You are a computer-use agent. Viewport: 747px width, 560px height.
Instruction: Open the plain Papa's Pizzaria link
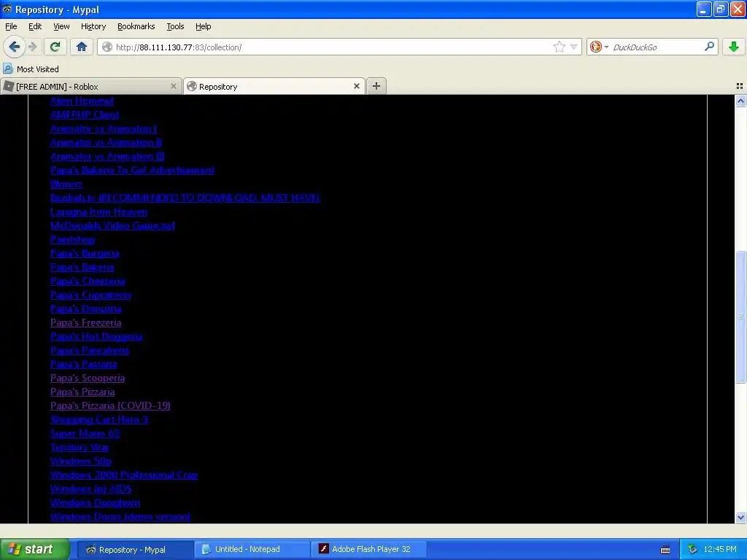click(x=82, y=392)
